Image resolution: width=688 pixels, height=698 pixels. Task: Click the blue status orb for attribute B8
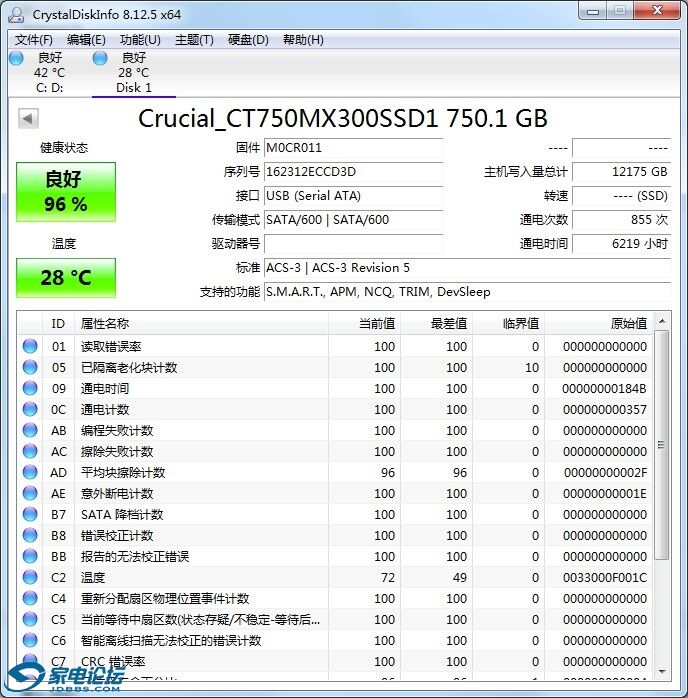click(30, 535)
